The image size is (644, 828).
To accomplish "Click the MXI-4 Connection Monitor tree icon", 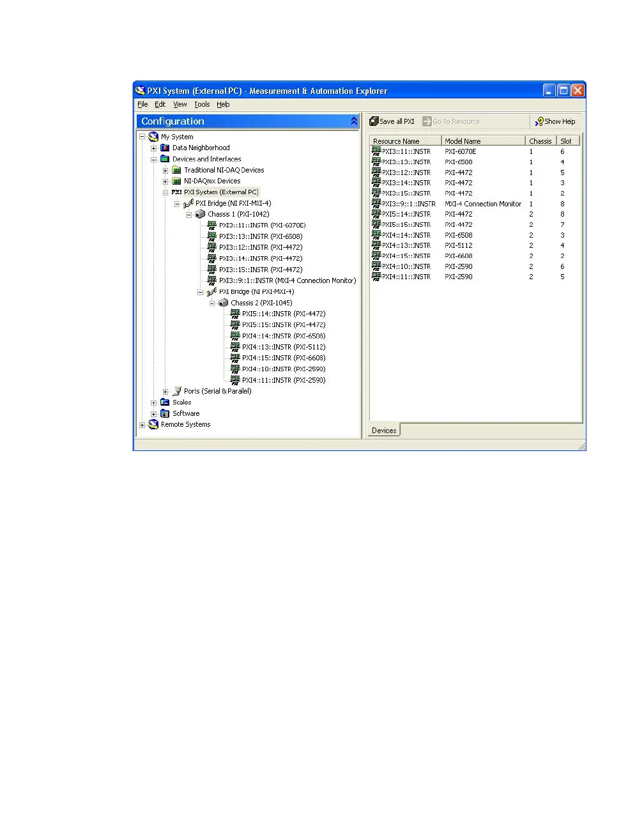I will point(212,280).
